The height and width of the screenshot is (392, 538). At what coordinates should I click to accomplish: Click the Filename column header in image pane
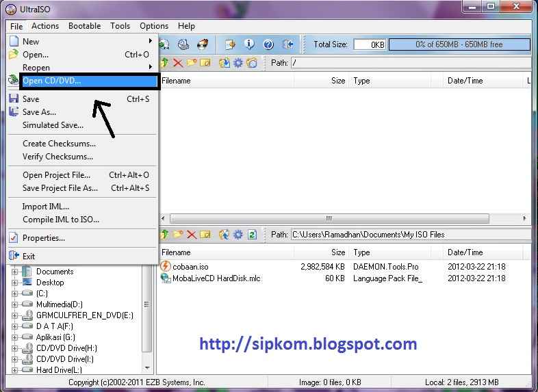click(226, 81)
